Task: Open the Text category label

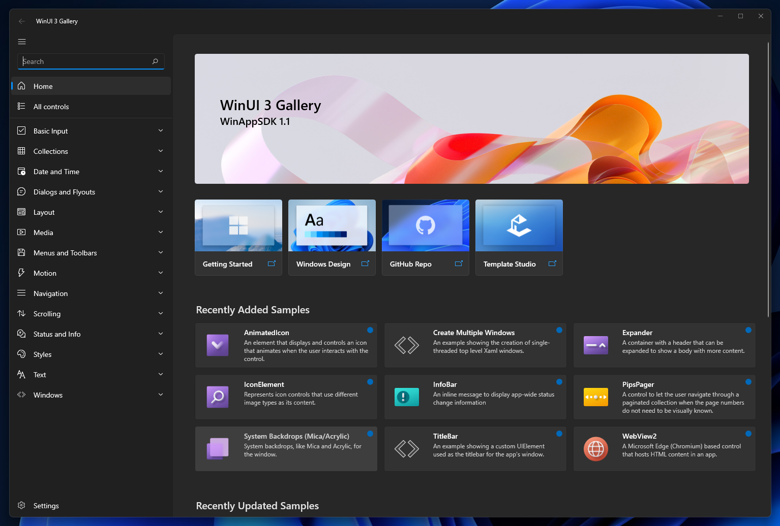Action: [x=39, y=375]
